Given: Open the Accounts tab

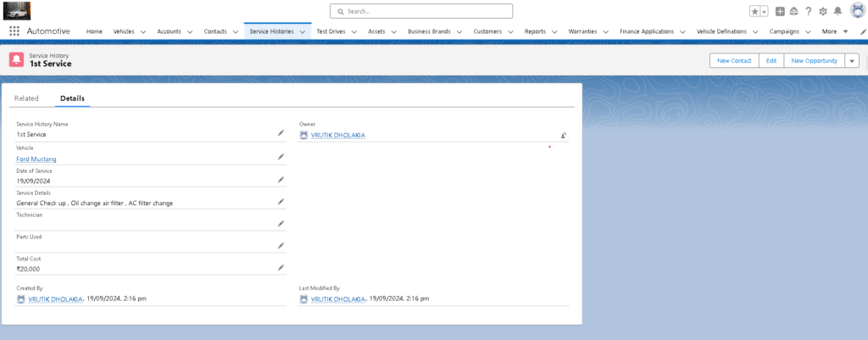Looking at the screenshot, I should tap(170, 31).
